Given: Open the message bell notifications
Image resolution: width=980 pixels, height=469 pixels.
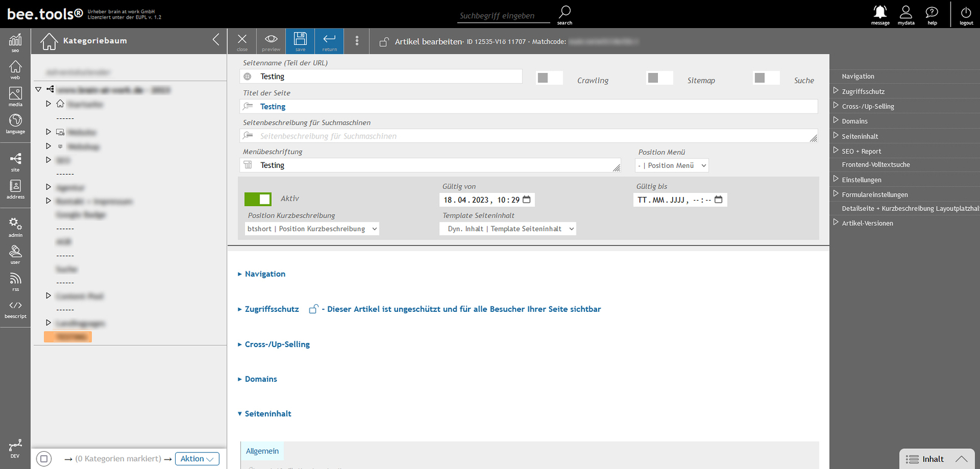Looking at the screenshot, I should pos(880,14).
